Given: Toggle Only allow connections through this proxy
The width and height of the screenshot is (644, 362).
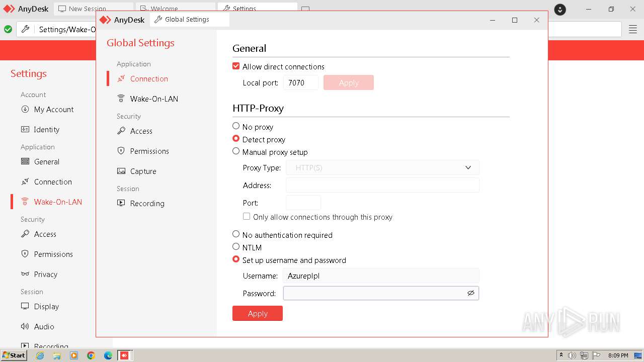Looking at the screenshot, I should (x=247, y=216).
